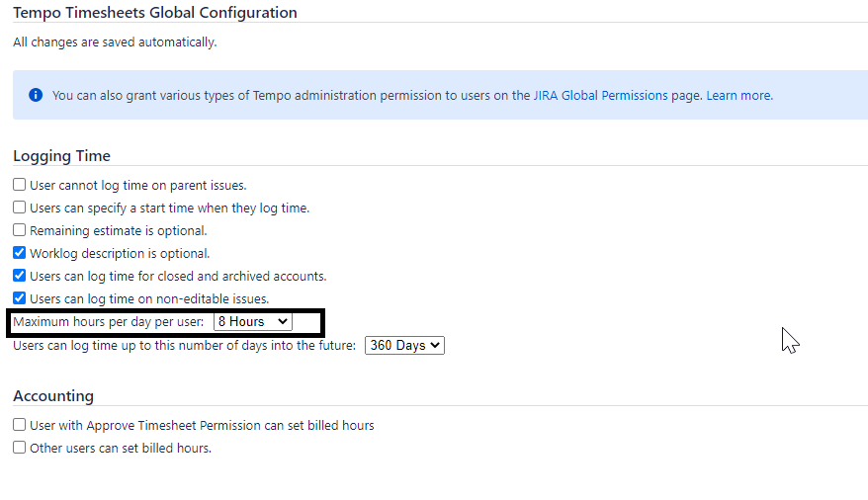Viewport: 868px width, 500px height.
Task: Disable logging time for closed and archived accounts
Action: click(x=20, y=276)
